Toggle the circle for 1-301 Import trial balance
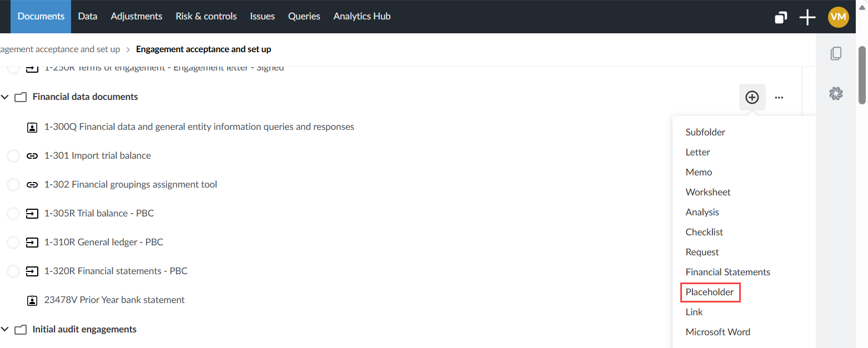 (x=13, y=156)
